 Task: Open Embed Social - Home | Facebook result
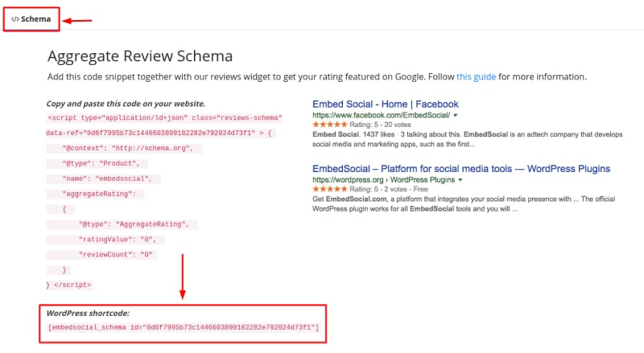tap(386, 105)
